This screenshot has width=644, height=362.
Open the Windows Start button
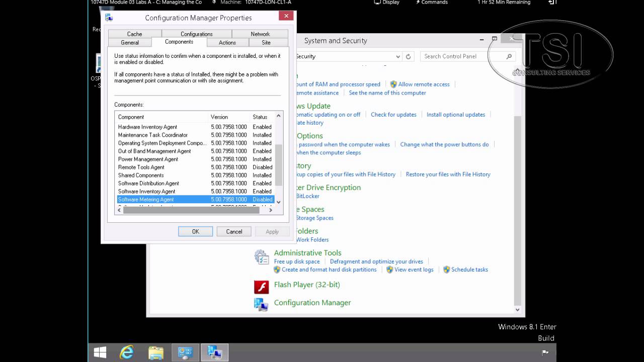100,353
